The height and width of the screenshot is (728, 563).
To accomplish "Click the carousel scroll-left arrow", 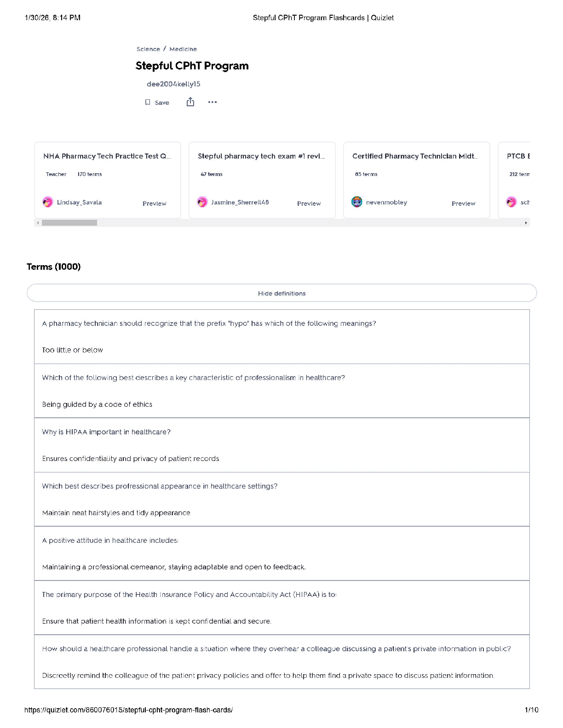I will [38, 223].
